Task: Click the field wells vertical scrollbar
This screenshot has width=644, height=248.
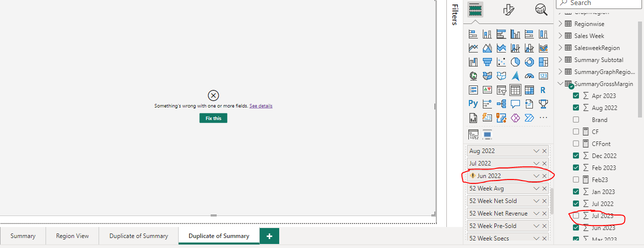Action: (x=552, y=201)
